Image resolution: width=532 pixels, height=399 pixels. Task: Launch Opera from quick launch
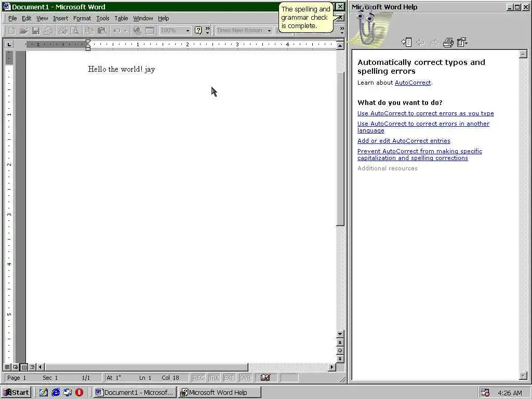click(x=79, y=392)
